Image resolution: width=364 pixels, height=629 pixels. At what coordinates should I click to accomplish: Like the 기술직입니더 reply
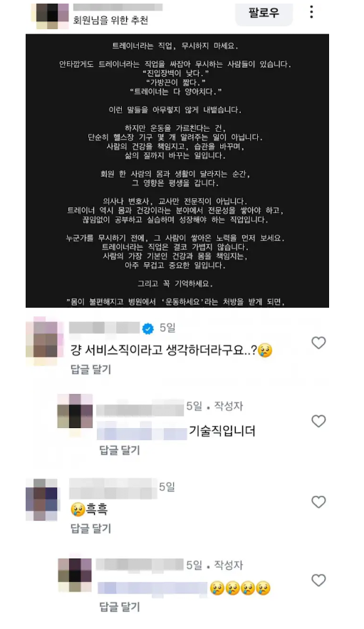tap(318, 421)
